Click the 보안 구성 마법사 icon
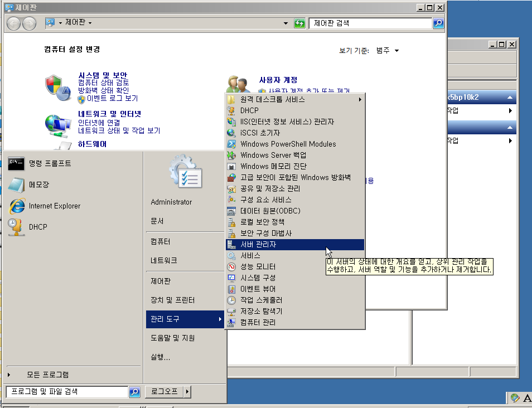532x408 pixels. pos(231,234)
